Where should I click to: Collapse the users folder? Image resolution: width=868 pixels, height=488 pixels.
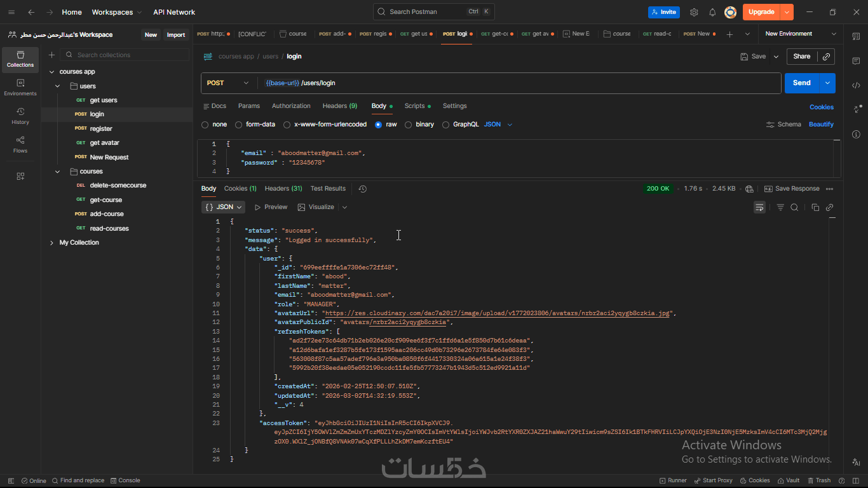pyautogui.click(x=58, y=86)
